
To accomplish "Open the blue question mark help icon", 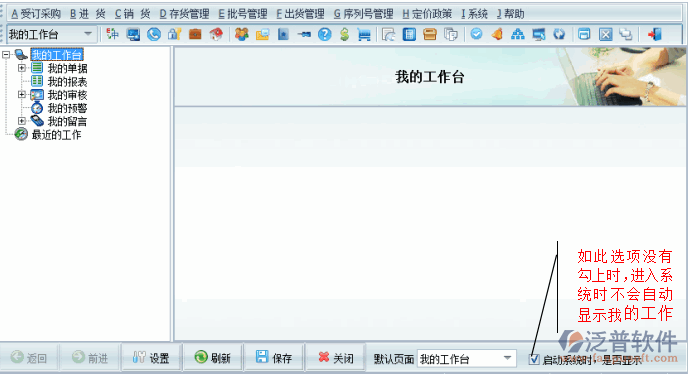I will pos(325,34).
